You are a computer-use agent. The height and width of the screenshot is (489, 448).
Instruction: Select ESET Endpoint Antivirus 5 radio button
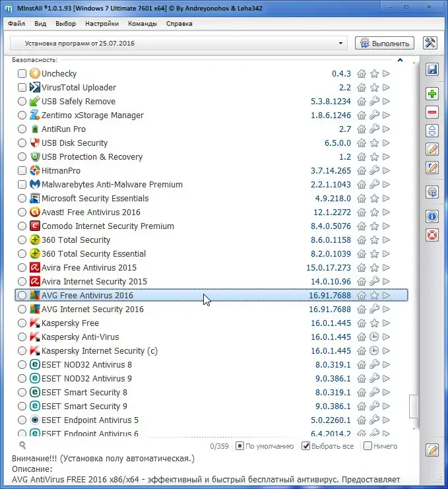[22, 420]
